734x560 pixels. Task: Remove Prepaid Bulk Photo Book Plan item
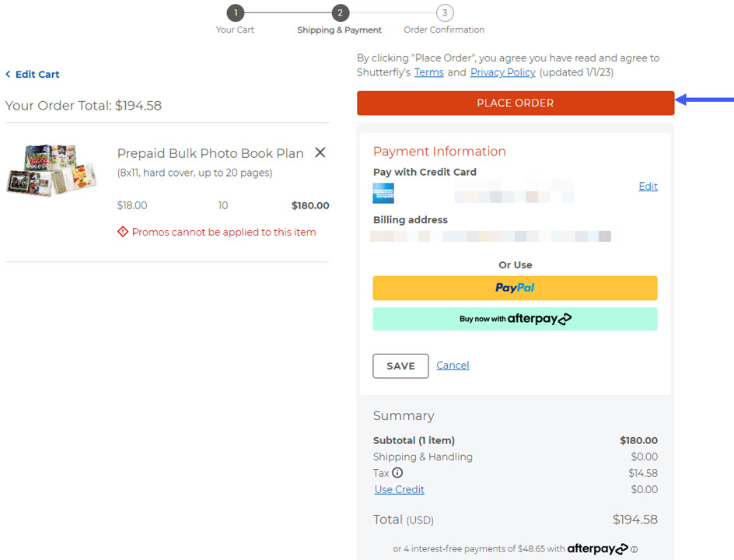(320, 153)
